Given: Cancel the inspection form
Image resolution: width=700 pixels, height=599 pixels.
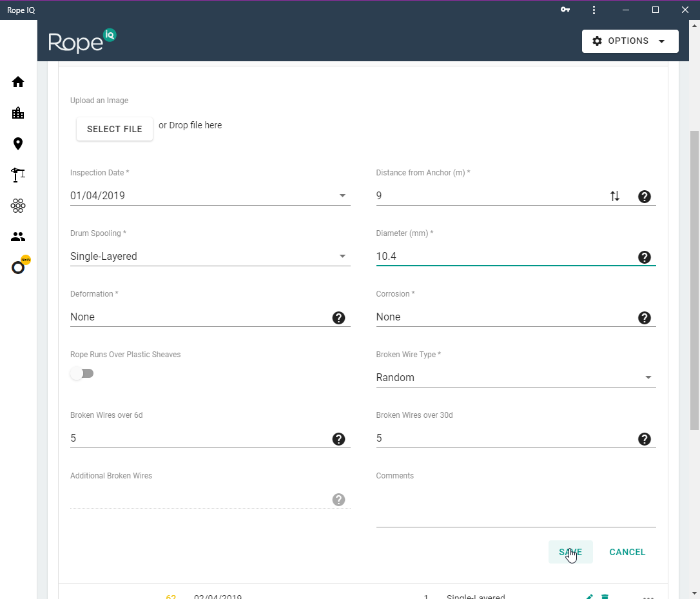Looking at the screenshot, I should coord(627,552).
